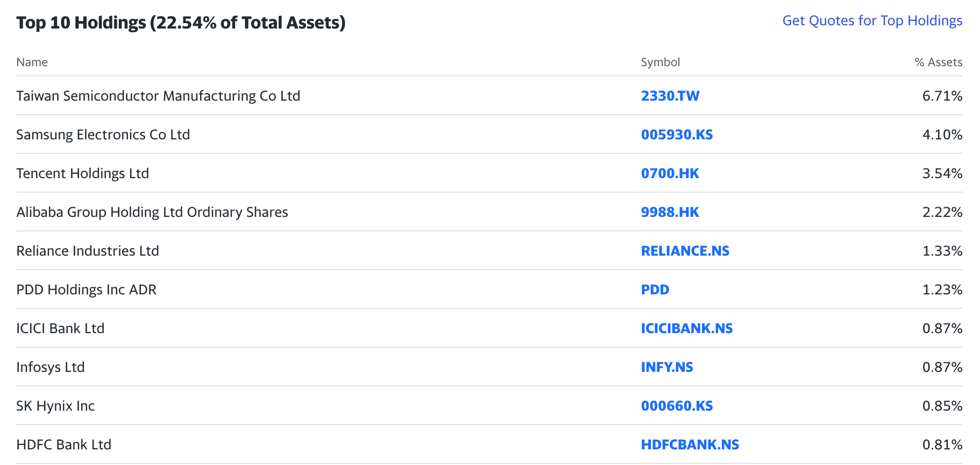Click the 6.71% assets value
Image resolution: width=980 pixels, height=465 pixels.
point(942,96)
